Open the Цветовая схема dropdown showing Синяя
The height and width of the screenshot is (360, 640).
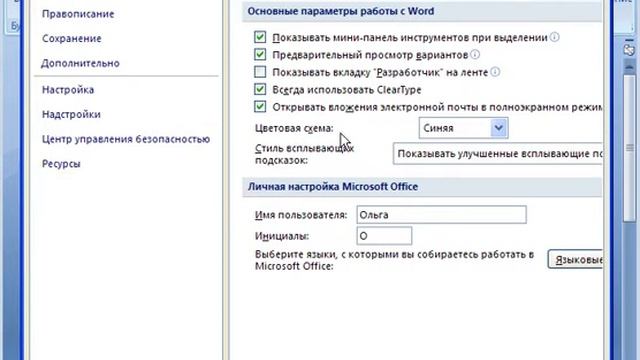(x=463, y=128)
